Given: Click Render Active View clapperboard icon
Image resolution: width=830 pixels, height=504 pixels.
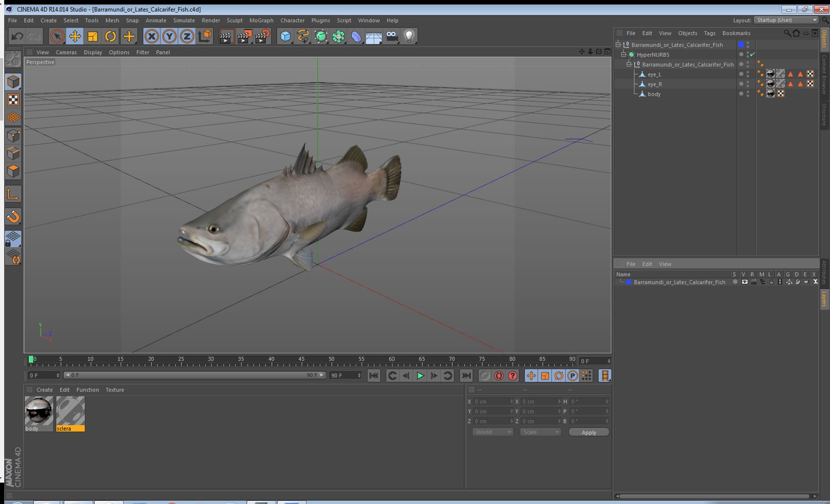Looking at the screenshot, I should [227, 36].
